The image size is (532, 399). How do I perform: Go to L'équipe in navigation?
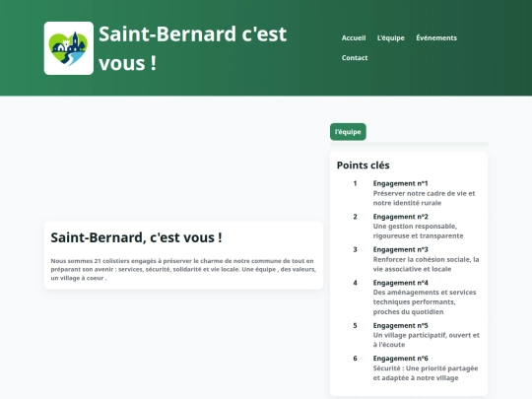point(391,38)
